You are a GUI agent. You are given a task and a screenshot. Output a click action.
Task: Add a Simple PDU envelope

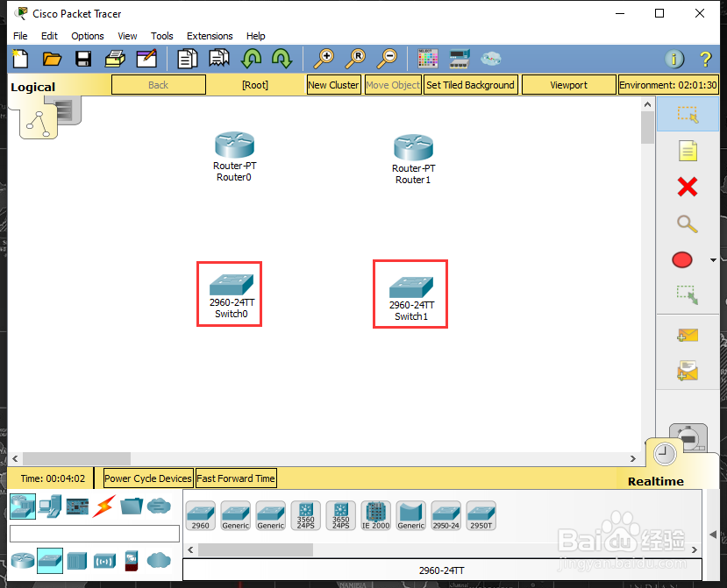(x=688, y=336)
